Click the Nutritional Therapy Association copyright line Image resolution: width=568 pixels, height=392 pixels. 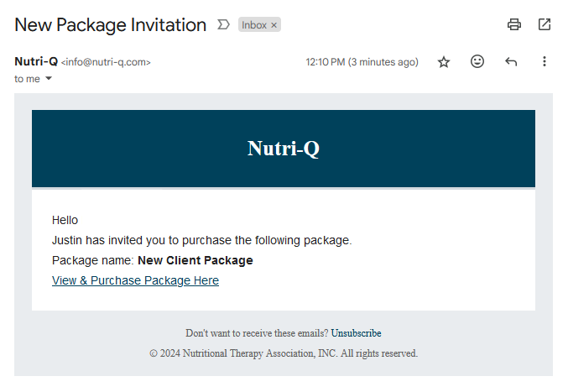(x=284, y=353)
